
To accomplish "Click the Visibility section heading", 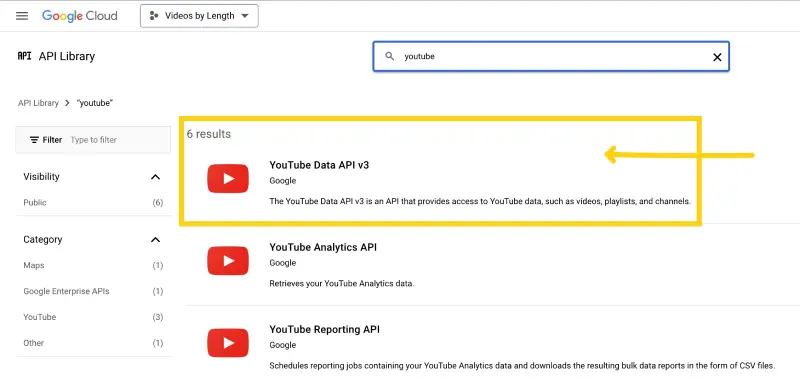I will pyautogui.click(x=41, y=177).
